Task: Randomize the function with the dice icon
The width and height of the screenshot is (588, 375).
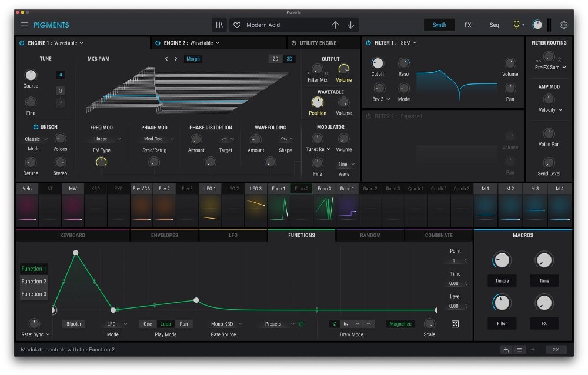Action: 455,324
